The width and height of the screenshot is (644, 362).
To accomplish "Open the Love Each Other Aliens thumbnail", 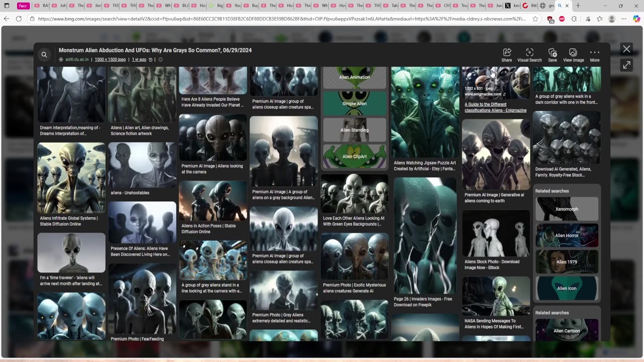I will pyautogui.click(x=354, y=194).
